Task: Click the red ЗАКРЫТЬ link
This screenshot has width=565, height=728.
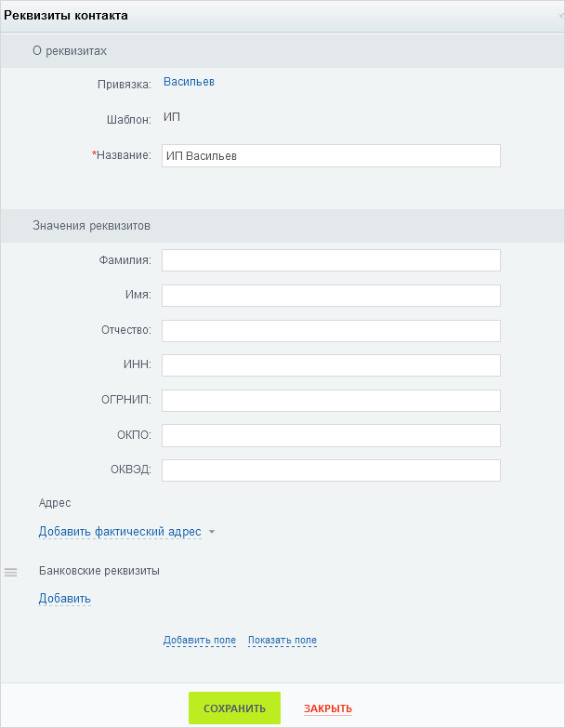Action: tap(327, 708)
